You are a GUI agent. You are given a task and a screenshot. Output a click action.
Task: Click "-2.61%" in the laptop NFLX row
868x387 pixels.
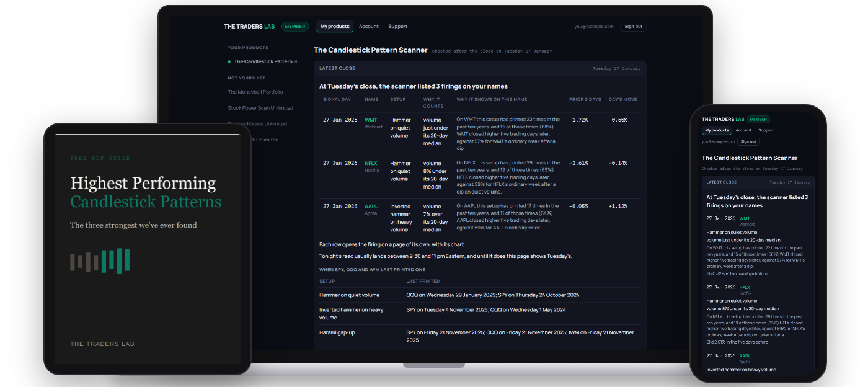tap(578, 164)
